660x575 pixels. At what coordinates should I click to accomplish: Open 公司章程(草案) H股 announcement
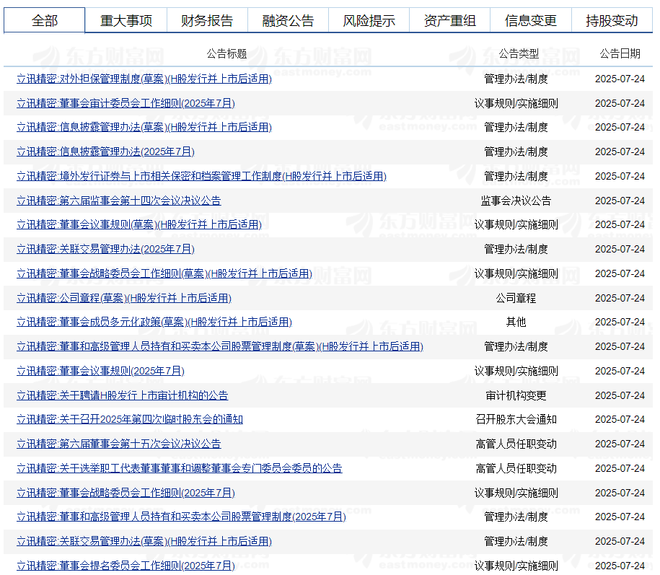124,298
